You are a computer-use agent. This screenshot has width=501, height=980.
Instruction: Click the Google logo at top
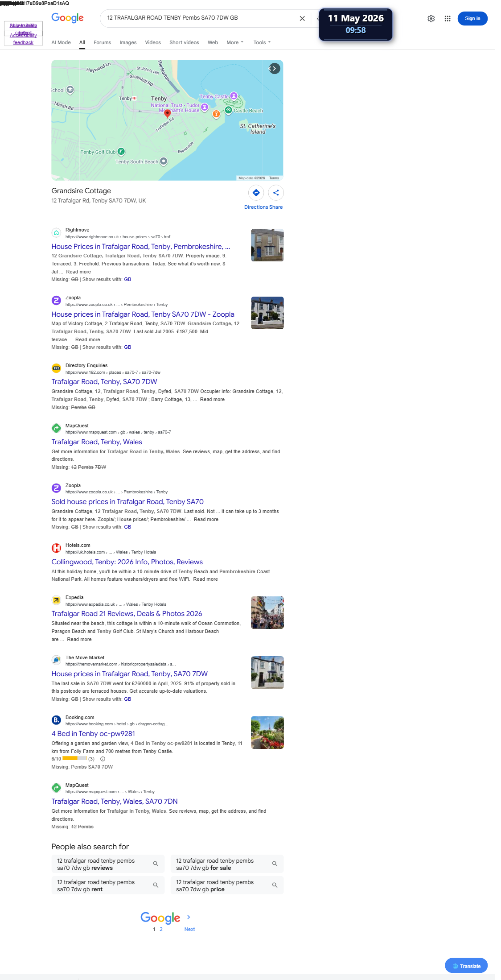pyautogui.click(x=67, y=18)
